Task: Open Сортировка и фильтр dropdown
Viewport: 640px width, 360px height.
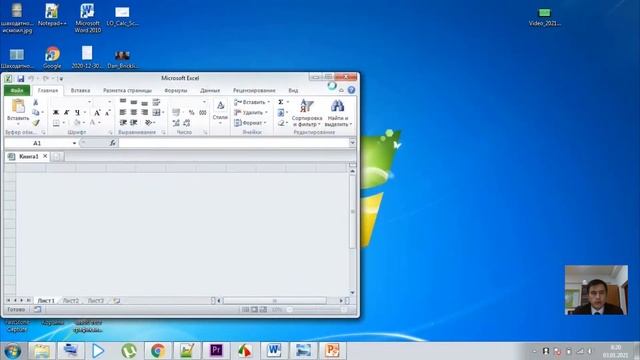Action: click(307, 113)
